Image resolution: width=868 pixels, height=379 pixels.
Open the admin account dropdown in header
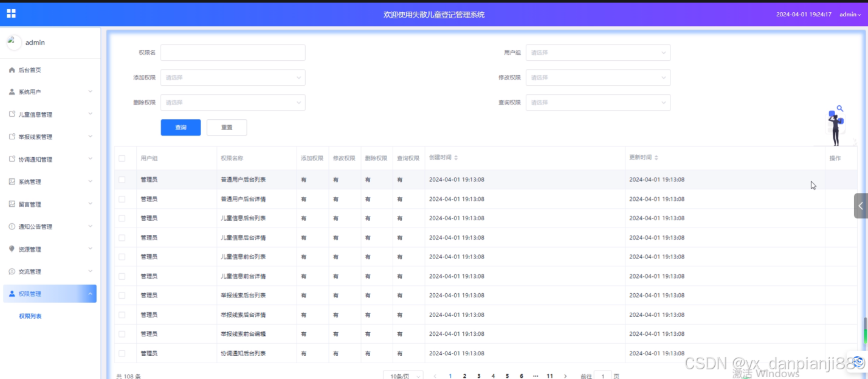pos(850,14)
